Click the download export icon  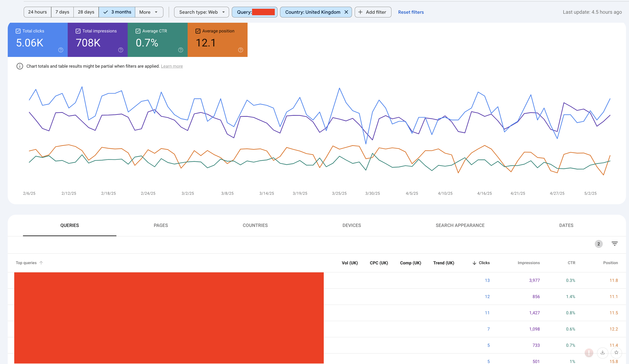pos(603,353)
